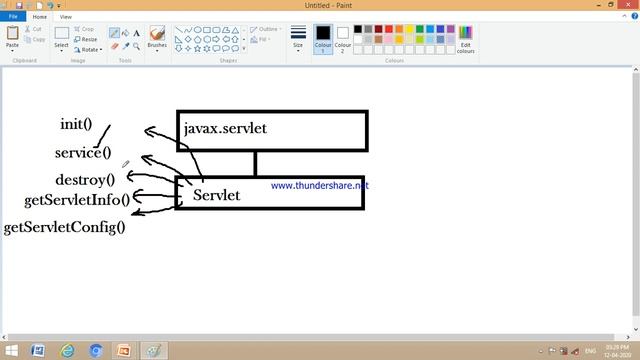Screen dimensions: 640x360
Task: Choose the Triangle shape
Action: 235,30
